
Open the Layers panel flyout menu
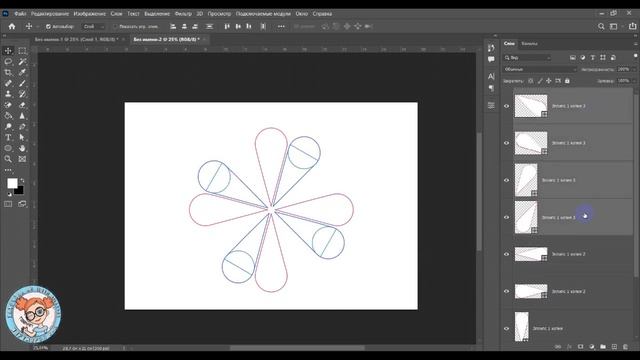coord(636,44)
